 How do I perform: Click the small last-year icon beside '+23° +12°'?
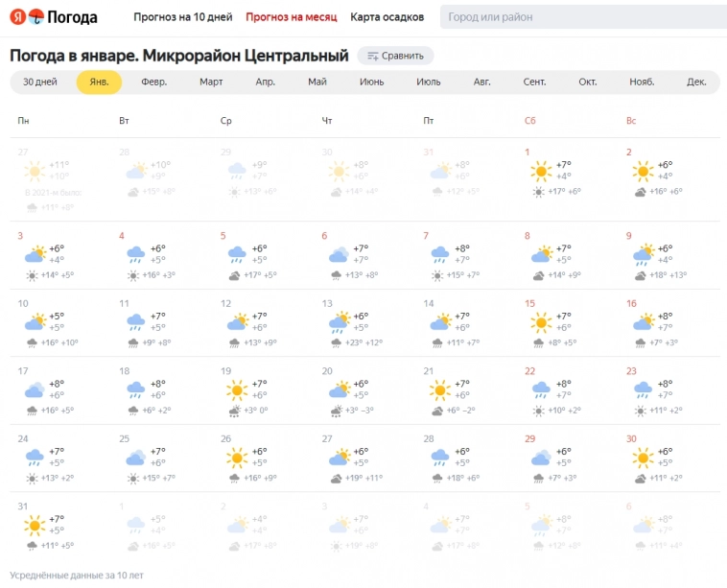(336, 342)
